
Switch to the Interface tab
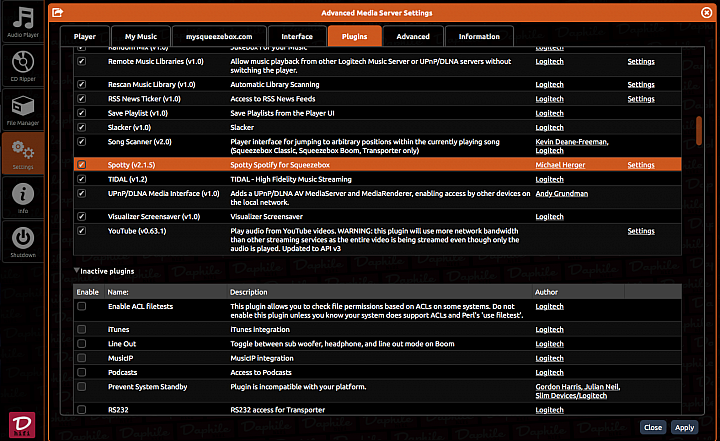coord(297,36)
